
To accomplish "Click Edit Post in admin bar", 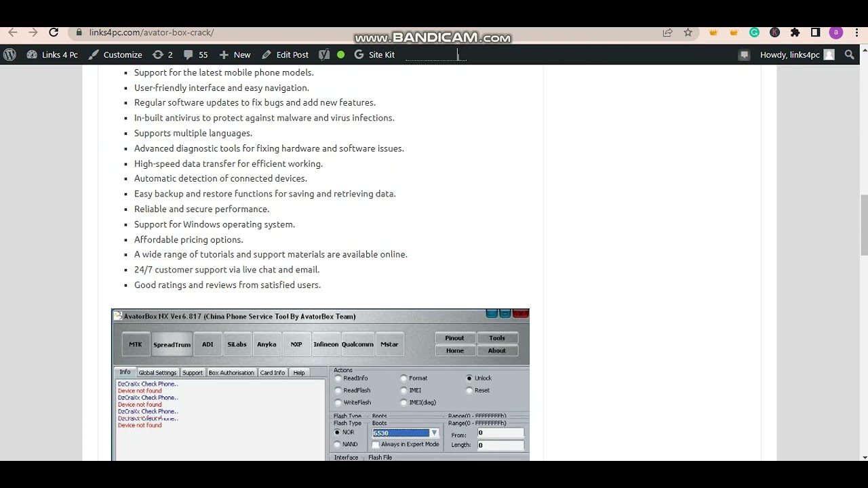I will (285, 55).
